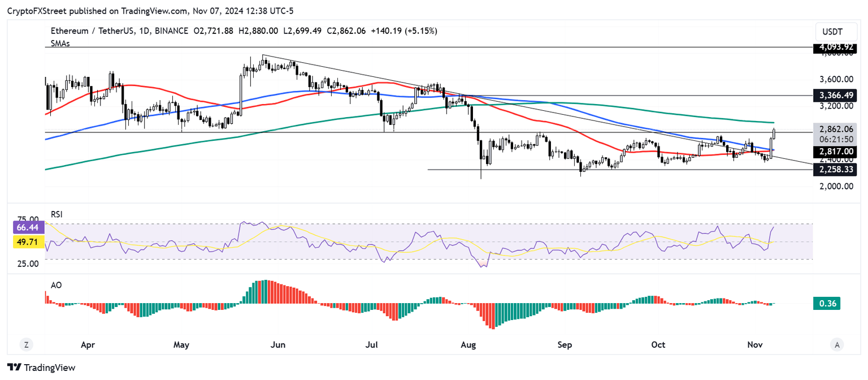Click the Sep label on time axis
Viewport: 868px width, 380px height.
(x=565, y=344)
